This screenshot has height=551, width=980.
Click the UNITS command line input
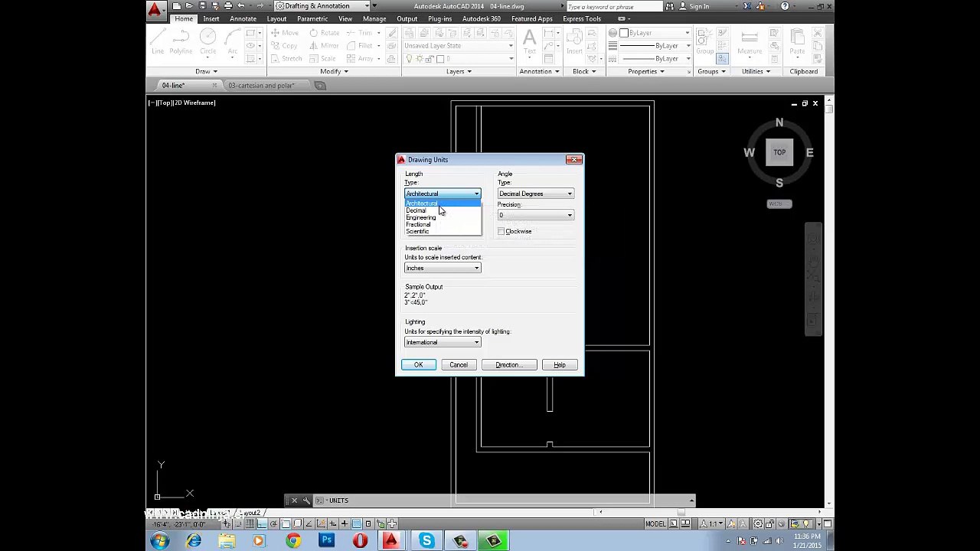505,500
